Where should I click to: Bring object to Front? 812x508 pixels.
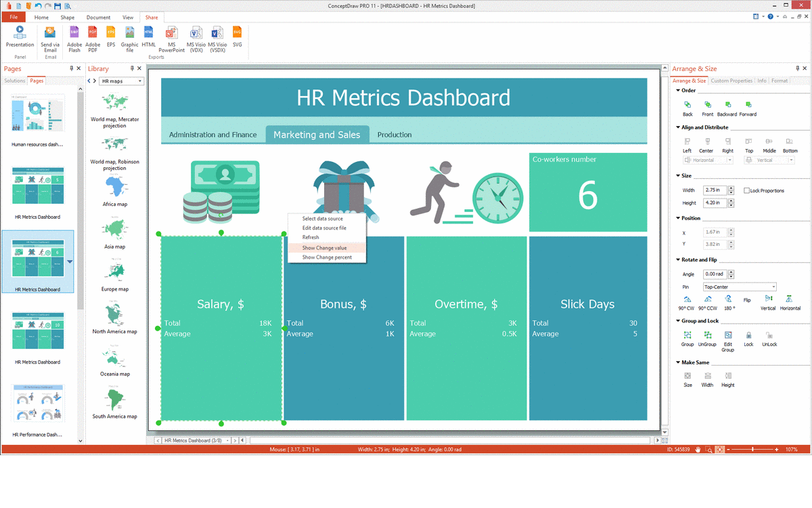[x=707, y=108]
